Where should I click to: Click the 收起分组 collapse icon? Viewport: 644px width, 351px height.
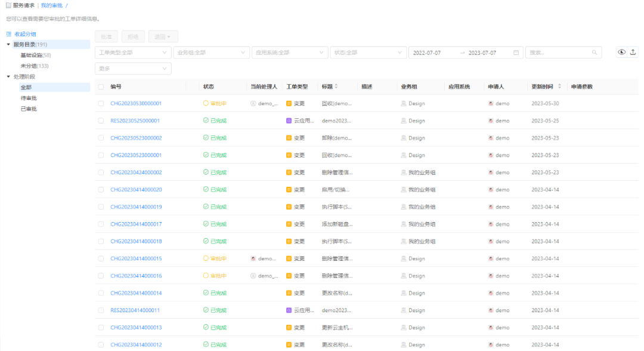pyautogui.click(x=8, y=34)
